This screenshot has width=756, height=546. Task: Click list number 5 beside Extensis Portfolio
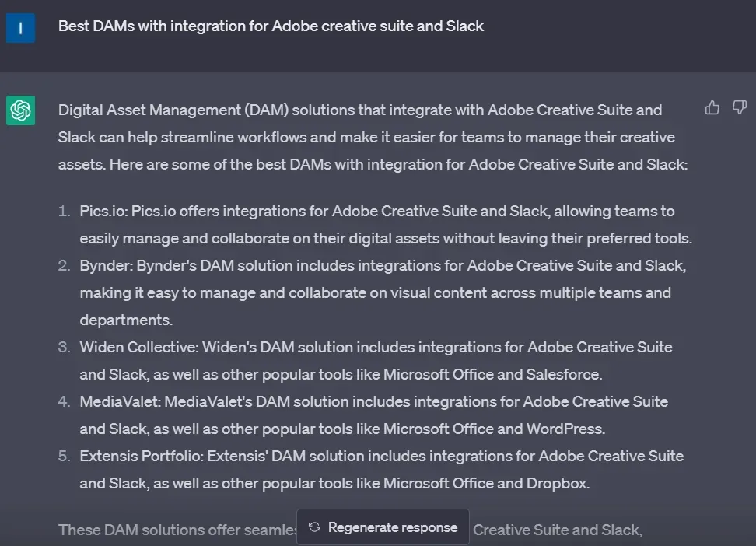click(64, 457)
